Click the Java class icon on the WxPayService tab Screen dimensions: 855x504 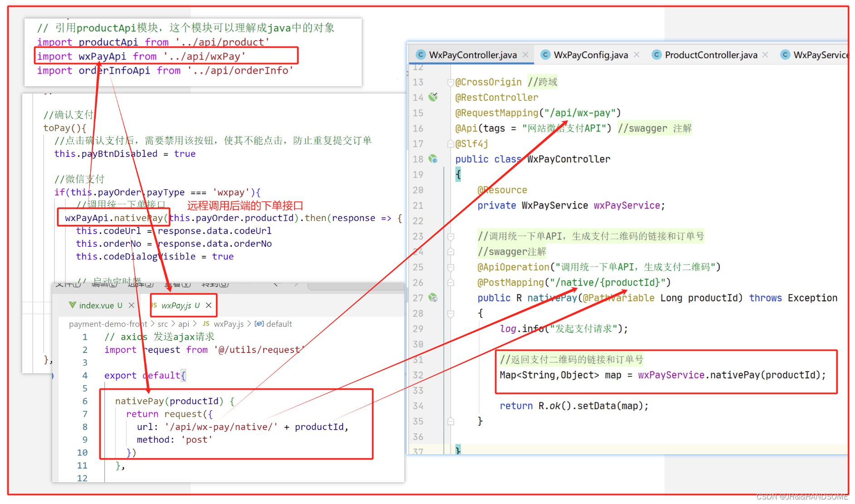coord(785,55)
